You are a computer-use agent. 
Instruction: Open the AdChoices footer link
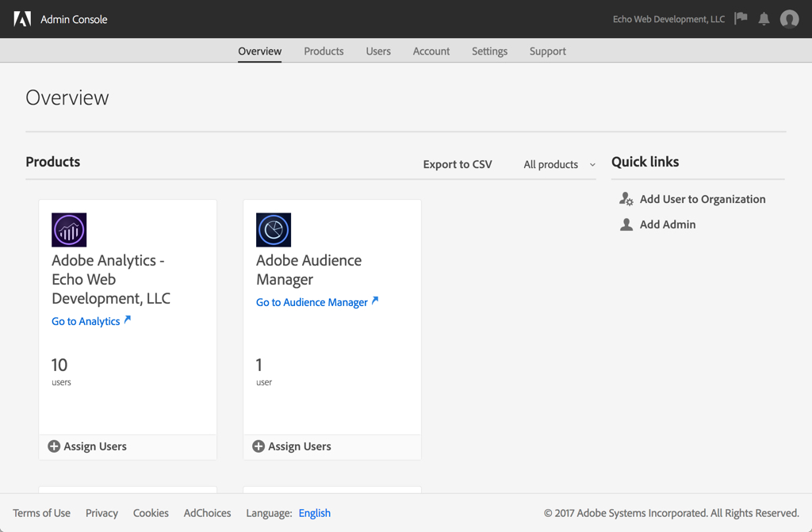207,513
